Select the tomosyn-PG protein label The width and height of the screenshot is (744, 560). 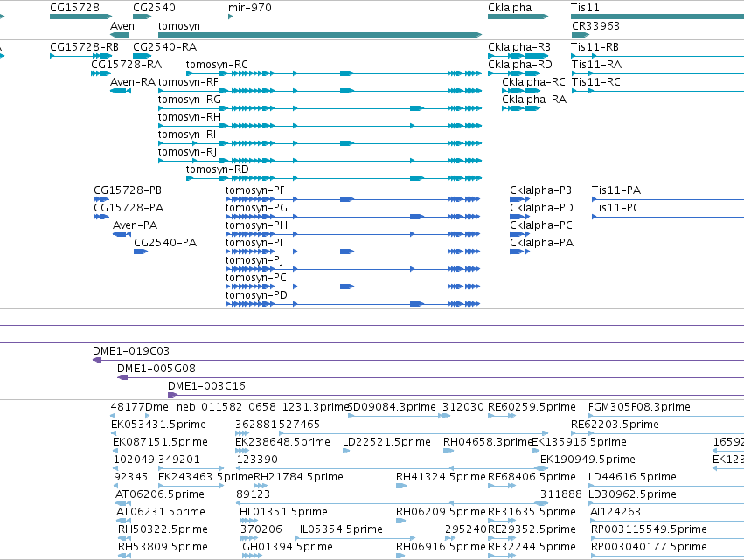[256, 208]
